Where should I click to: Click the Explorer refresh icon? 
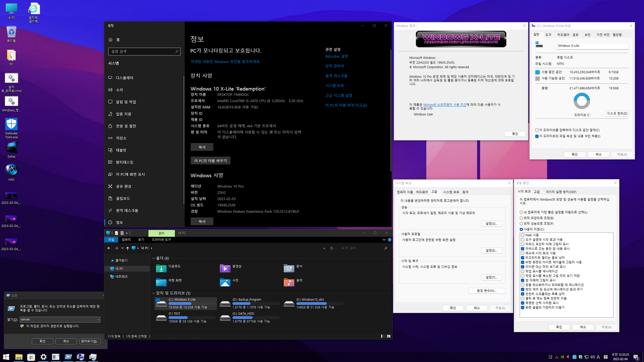pos(332,248)
